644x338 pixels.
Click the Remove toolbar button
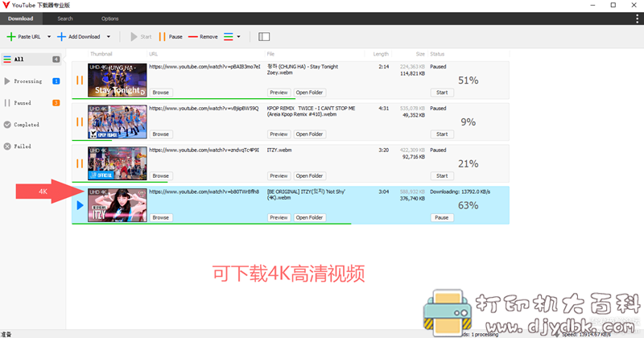point(203,36)
